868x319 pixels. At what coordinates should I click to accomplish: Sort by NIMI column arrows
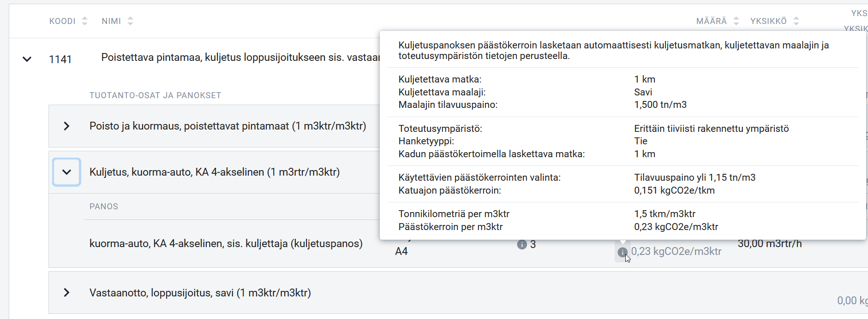tap(130, 21)
